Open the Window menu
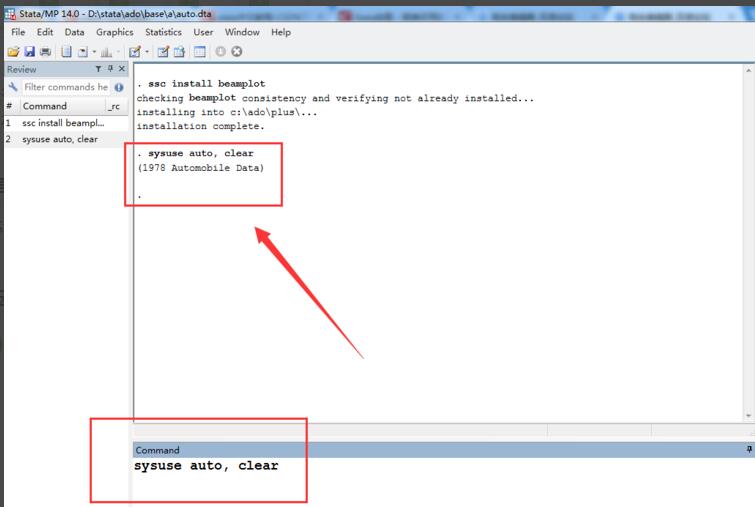 point(242,32)
